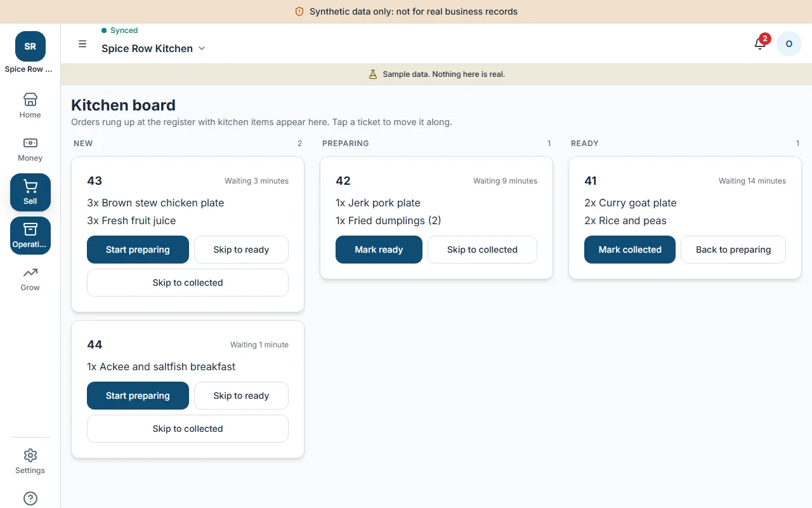
Task: Click 'Waiting 9 minutes' label
Action: 505,181
